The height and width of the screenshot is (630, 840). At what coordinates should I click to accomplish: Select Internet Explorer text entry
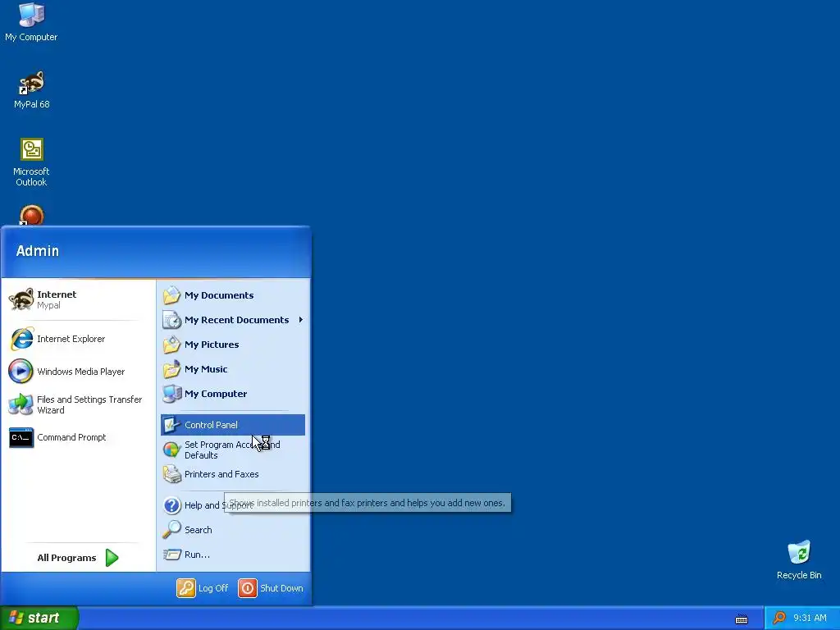(x=71, y=339)
